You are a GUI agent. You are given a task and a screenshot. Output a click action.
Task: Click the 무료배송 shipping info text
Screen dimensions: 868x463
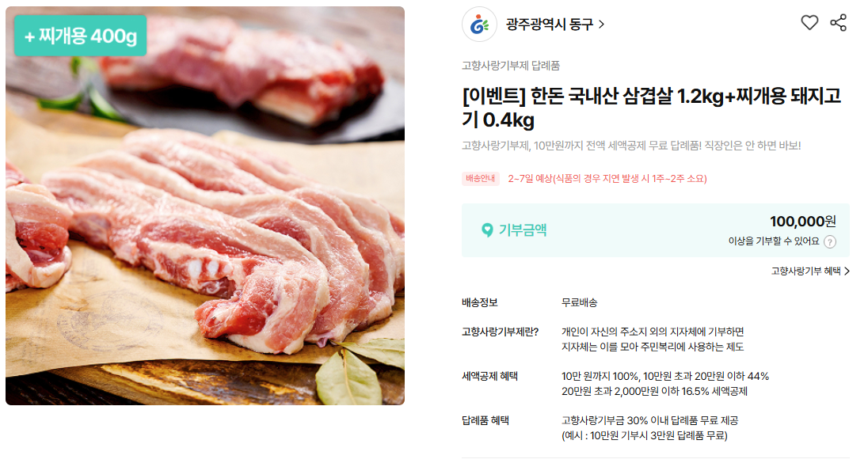coord(580,302)
